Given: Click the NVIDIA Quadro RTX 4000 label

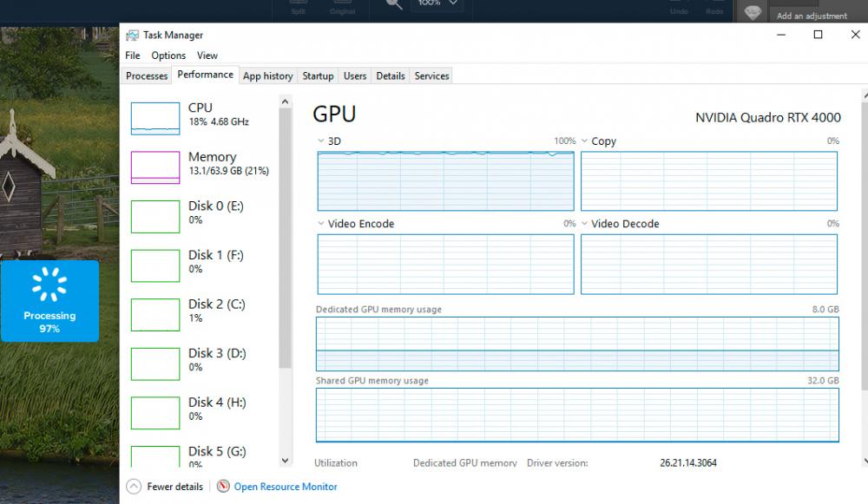Looking at the screenshot, I should (768, 117).
